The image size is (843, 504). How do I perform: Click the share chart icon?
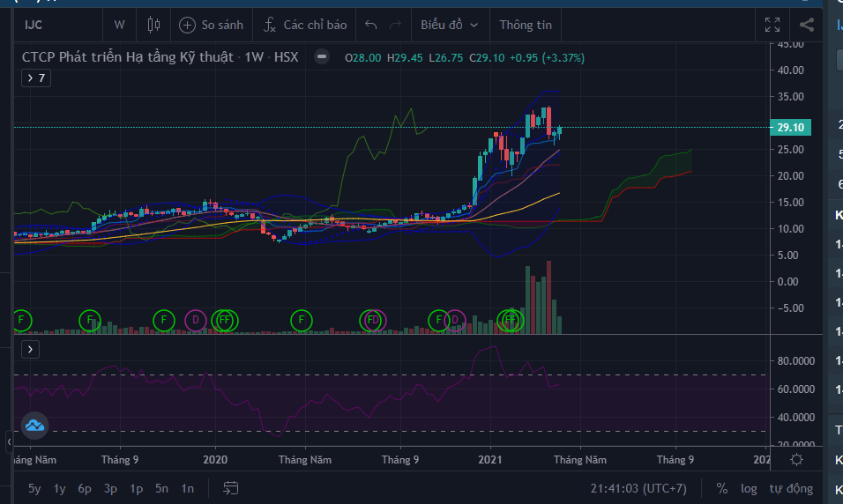point(806,25)
